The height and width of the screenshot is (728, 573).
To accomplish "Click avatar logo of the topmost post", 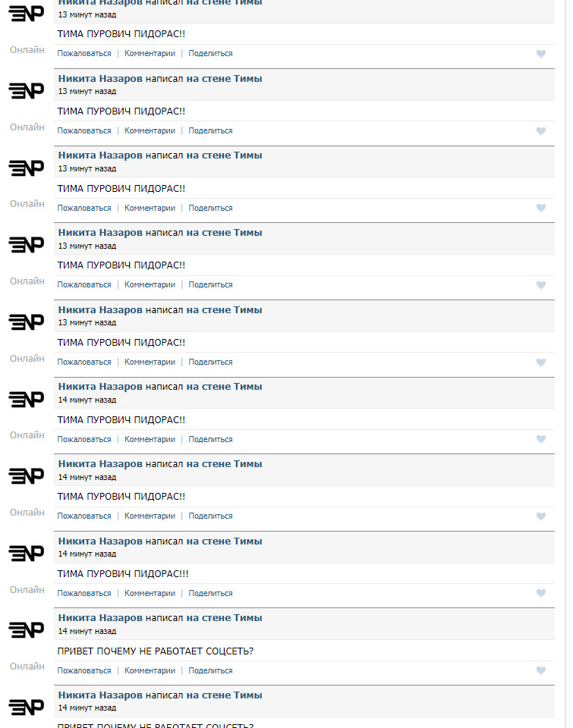I will 27,13.
